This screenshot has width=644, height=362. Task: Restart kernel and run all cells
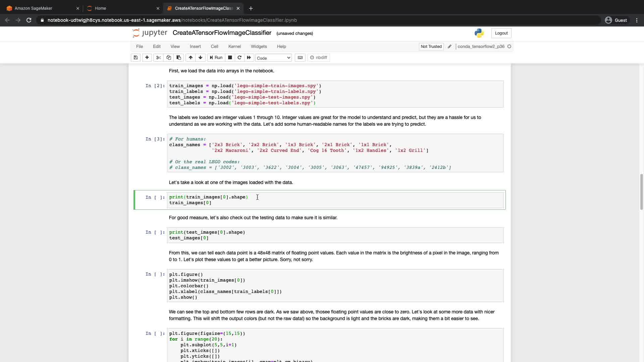tap(249, 58)
